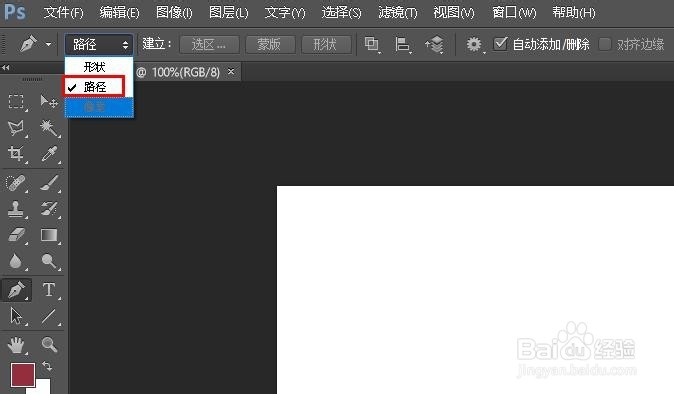
Task: Open the 文件(F) menu
Action: pyautogui.click(x=63, y=12)
